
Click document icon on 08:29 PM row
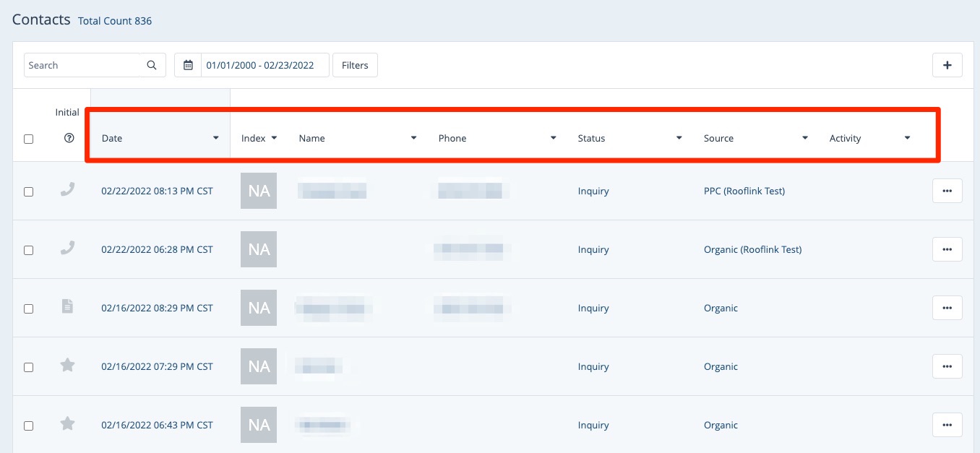[67, 307]
